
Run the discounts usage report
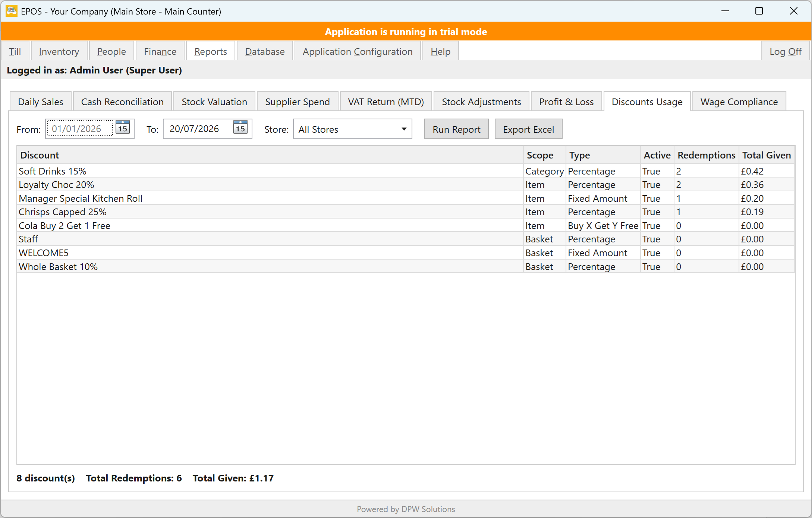pyautogui.click(x=456, y=129)
